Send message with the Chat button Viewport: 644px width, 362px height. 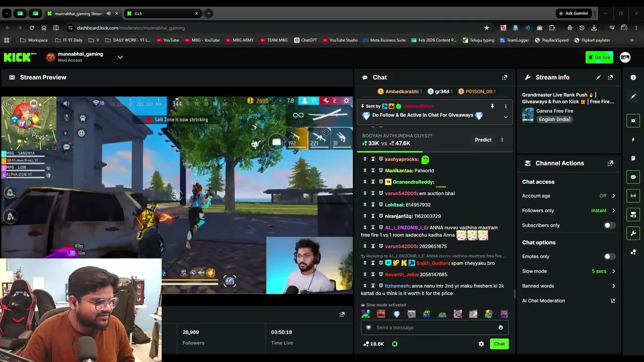[499, 344]
